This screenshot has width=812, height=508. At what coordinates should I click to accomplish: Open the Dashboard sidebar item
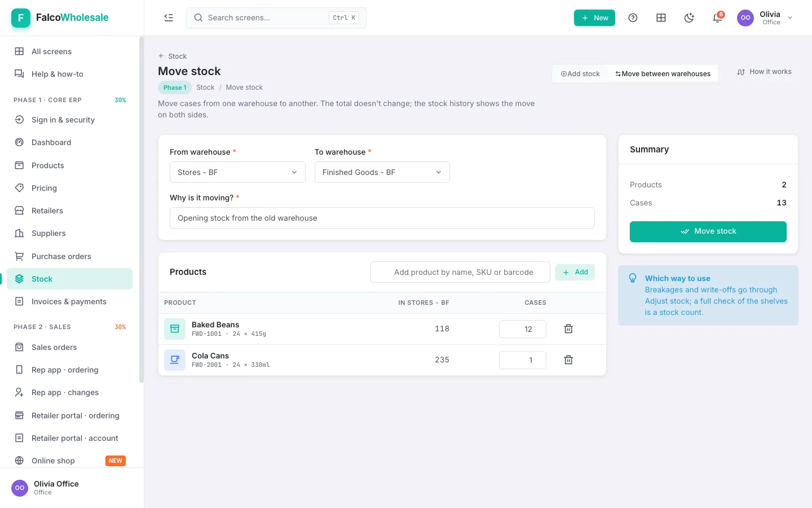(x=70, y=142)
